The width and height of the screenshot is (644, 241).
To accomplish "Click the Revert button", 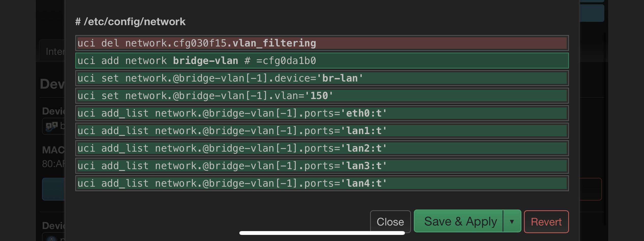I will (546, 222).
